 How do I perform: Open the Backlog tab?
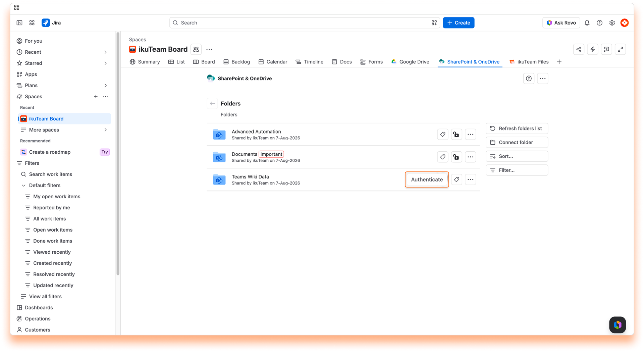click(237, 62)
